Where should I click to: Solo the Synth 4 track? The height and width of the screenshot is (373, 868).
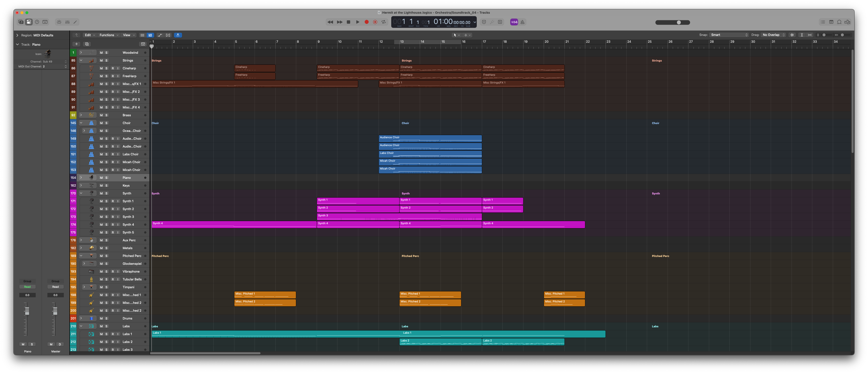(107, 225)
